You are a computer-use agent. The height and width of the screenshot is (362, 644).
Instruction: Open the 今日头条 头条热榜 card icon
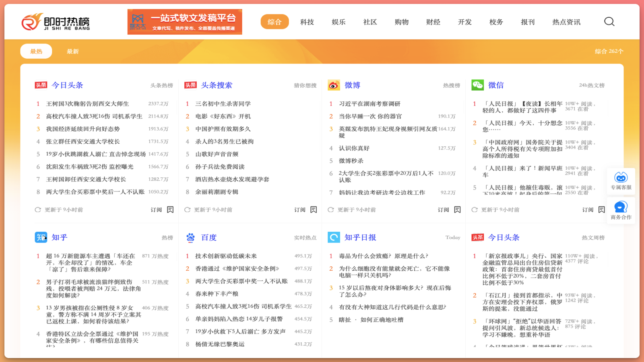[41, 85]
